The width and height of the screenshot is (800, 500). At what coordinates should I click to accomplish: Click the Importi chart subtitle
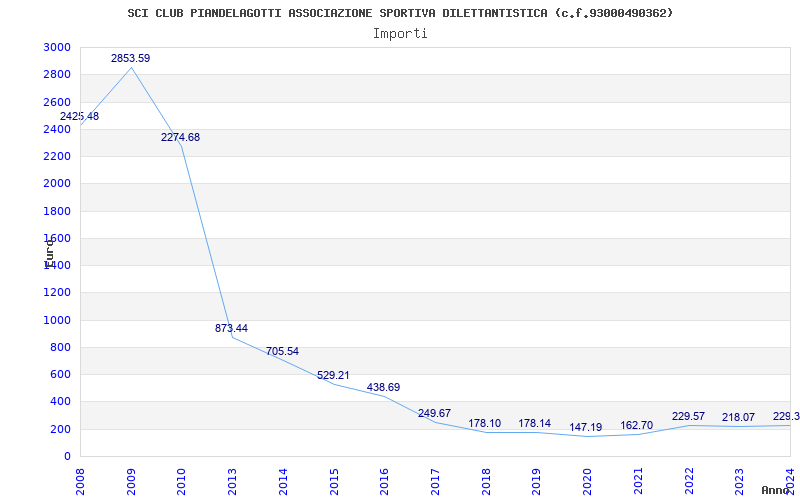pos(400,33)
